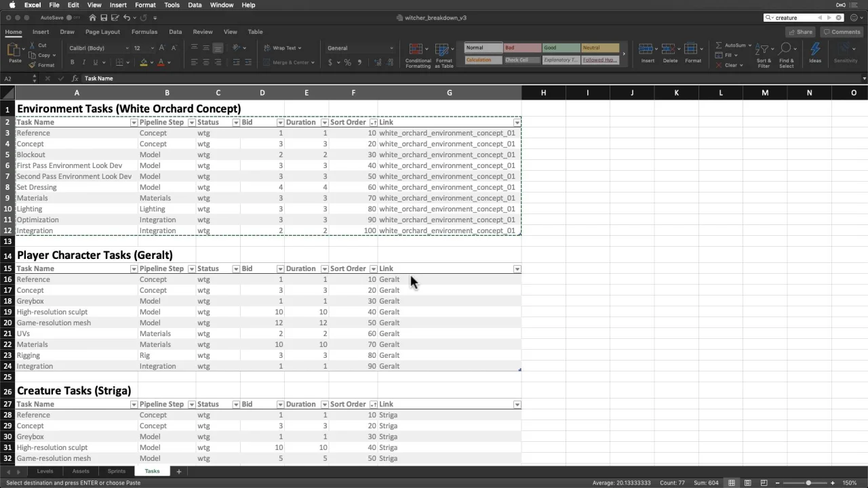
Task: Click the Center align icon
Action: (205, 62)
